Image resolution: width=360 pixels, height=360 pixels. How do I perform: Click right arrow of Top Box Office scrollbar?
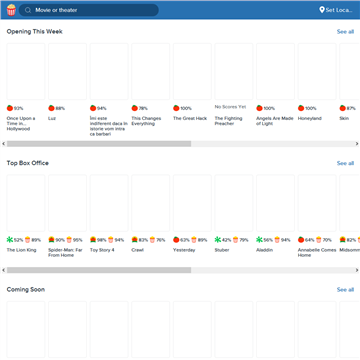[357, 270]
